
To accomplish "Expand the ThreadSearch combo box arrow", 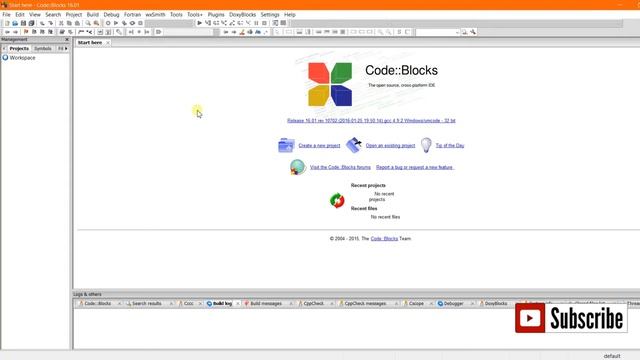I will pos(457,32).
